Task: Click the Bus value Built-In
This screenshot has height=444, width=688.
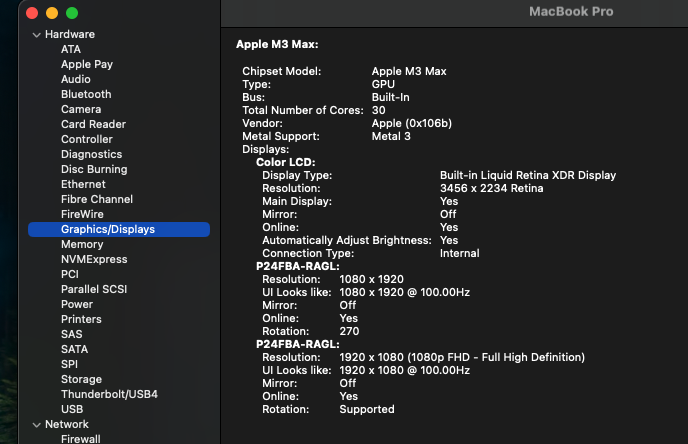Action: [x=391, y=97]
